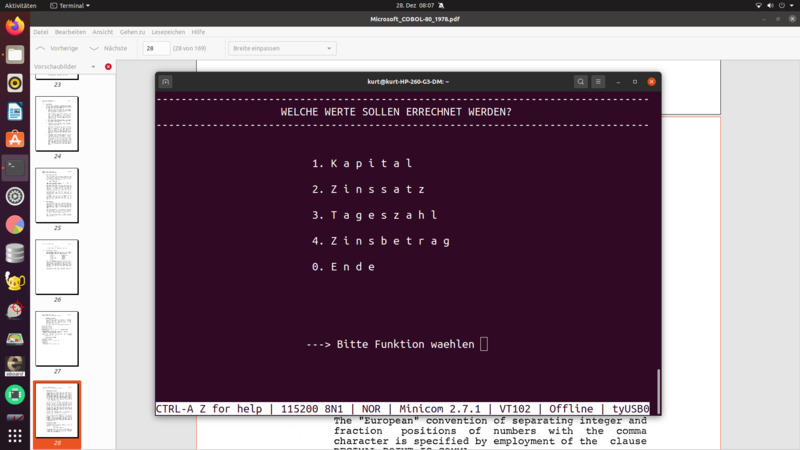Click the page number input field

[156, 48]
